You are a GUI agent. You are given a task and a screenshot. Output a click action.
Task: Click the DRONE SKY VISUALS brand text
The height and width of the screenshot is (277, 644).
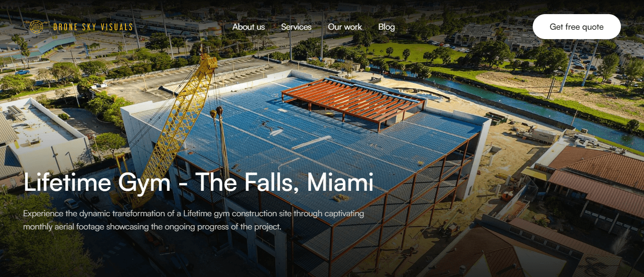pyautogui.click(x=93, y=27)
